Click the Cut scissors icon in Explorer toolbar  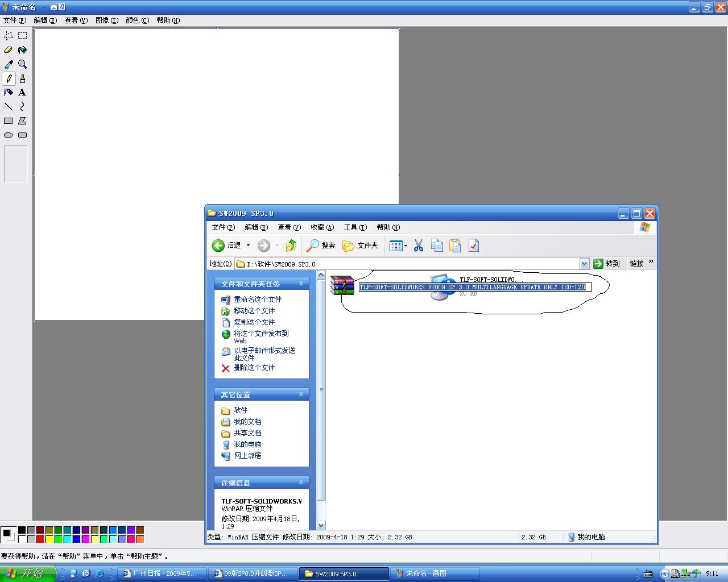coord(419,246)
